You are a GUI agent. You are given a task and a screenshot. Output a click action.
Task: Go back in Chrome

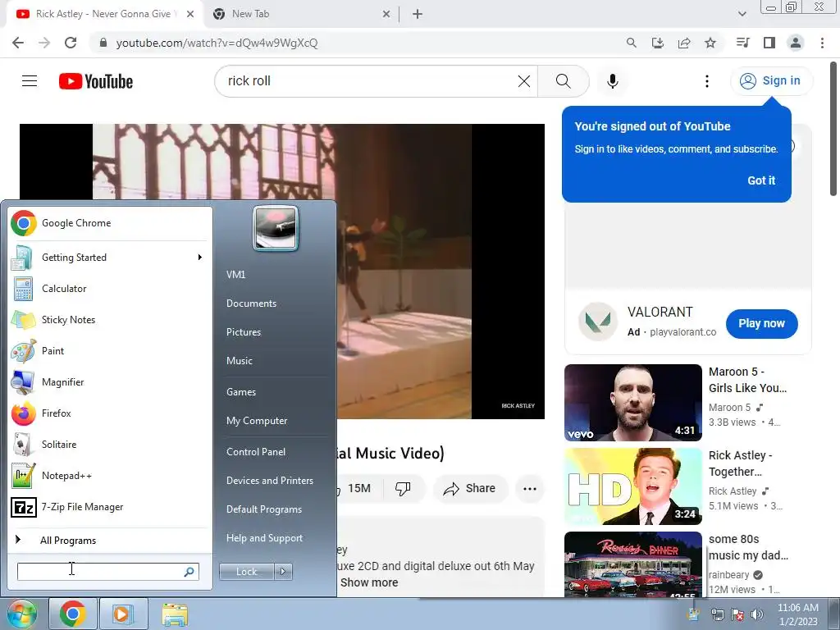[x=18, y=43]
